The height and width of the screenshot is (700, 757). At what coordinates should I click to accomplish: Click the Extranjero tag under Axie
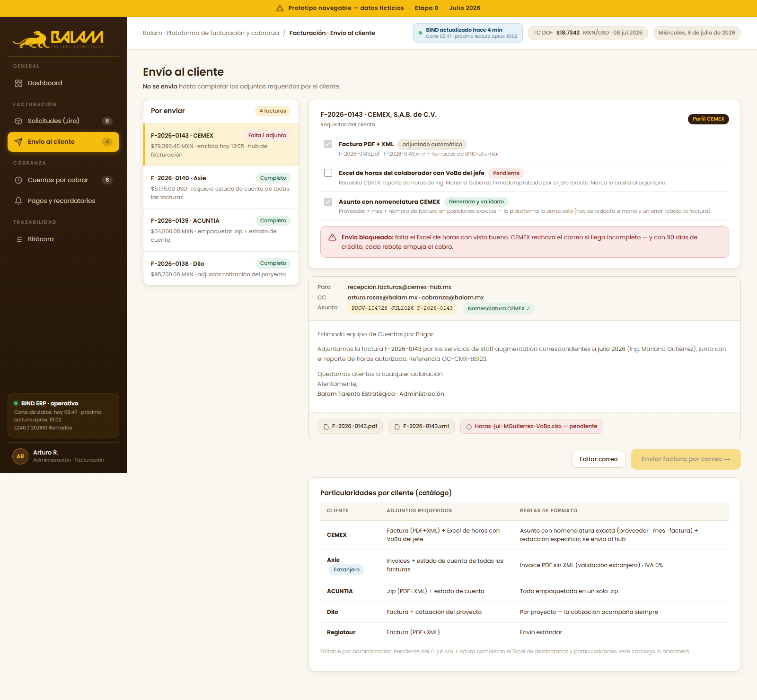(346, 570)
